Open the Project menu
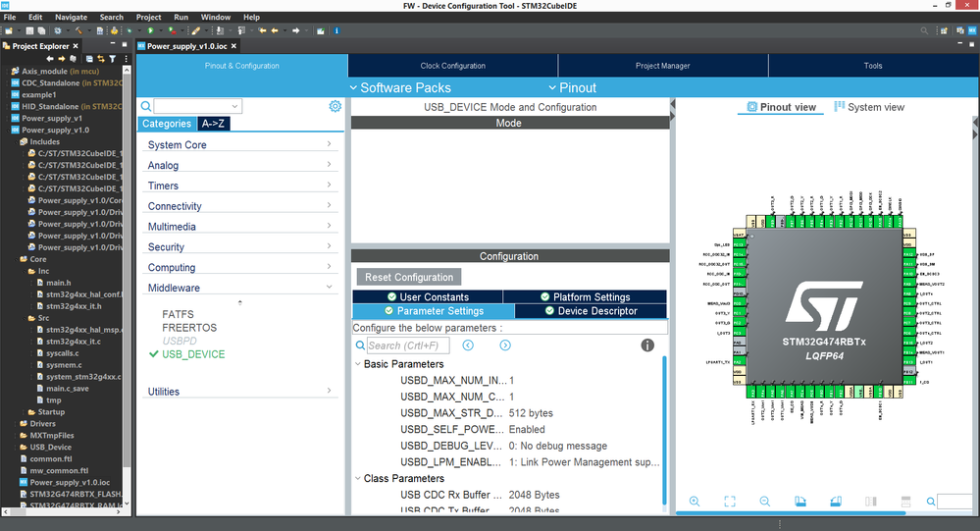This screenshot has height=531, width=980. [x=149, y=17]
